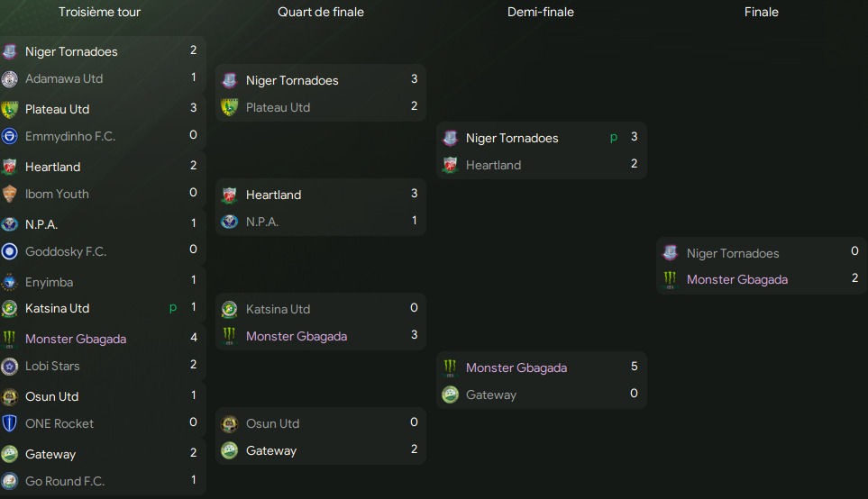Click Gateway crest in the semi-final
The width and height of the screenshot is (868, 499).
pyautogui.click(x=451, y=395)
